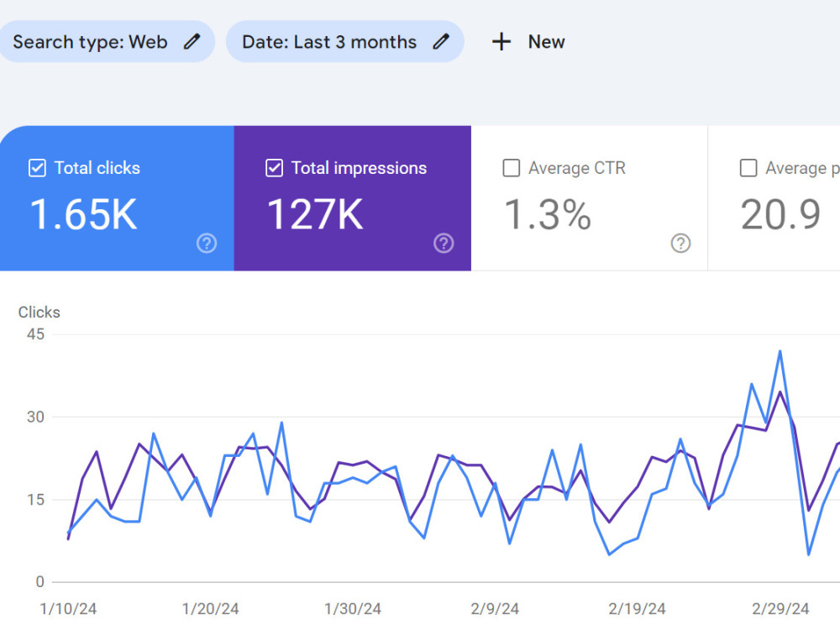This screenshot has height=630, width=840.
Task: Click the plus icon to add filter
Action: (501, 42)
